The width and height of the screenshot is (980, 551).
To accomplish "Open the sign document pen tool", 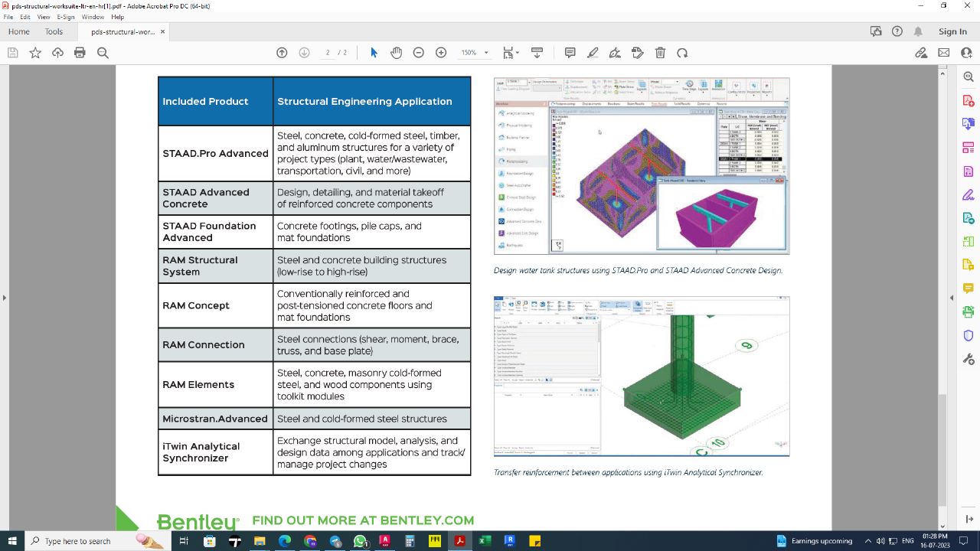I will point(615,53).
